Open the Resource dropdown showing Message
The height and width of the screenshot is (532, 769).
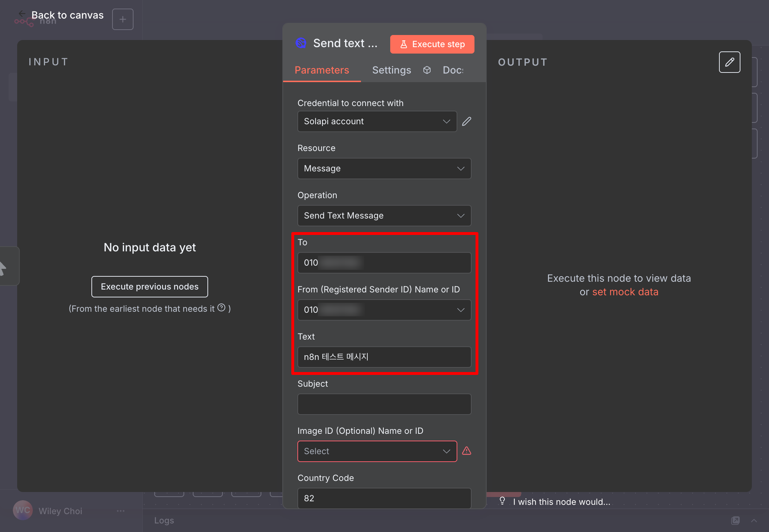[x=384, y=169]
